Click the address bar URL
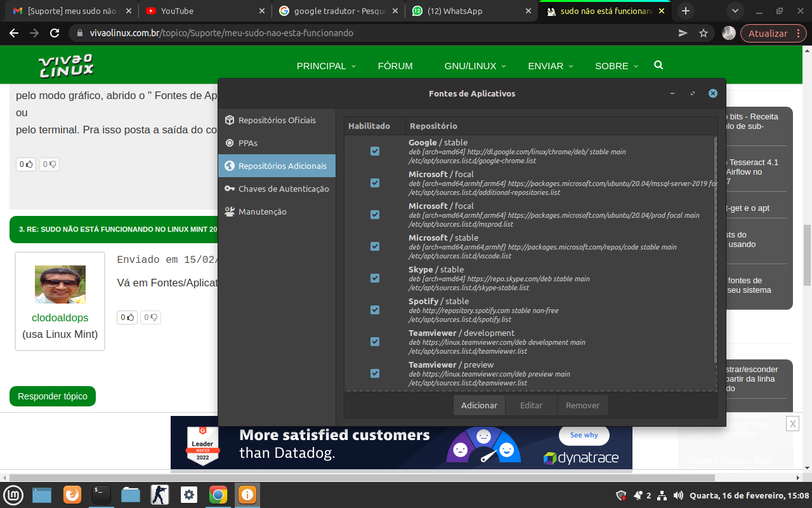 [x=222, y=33]
